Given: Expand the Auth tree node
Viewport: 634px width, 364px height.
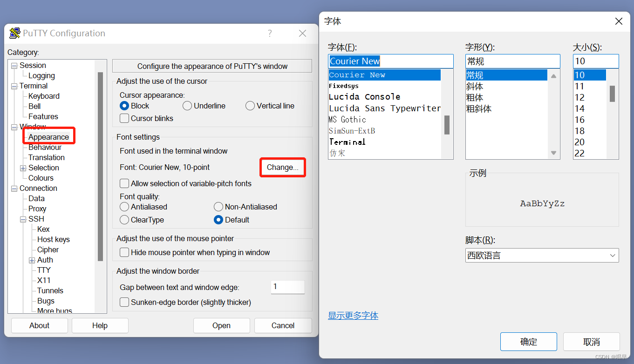Looking at the screenshot, I should (32, 260).
